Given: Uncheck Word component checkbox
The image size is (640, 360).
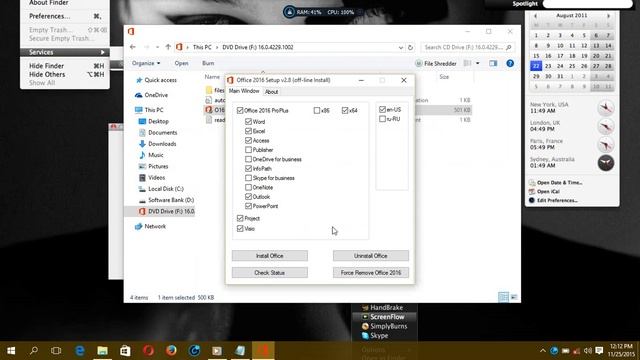Looking at the screenshot, I should tap(248, 122).
